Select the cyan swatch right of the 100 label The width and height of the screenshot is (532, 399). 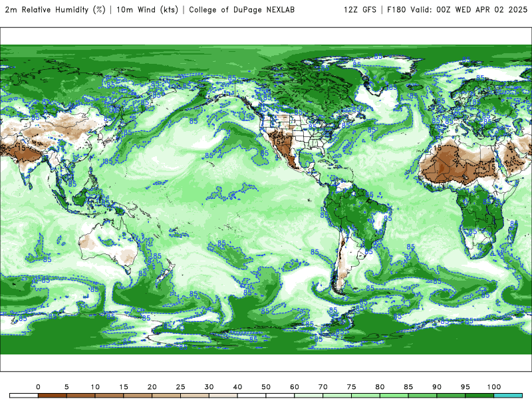[x=508, y=396]
